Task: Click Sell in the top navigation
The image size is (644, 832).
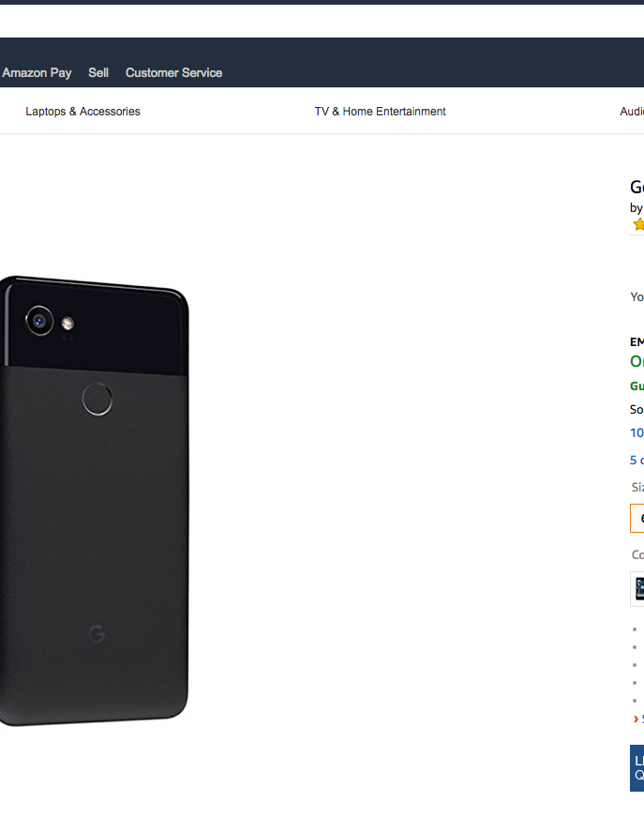Action: [x=98, y=72]
